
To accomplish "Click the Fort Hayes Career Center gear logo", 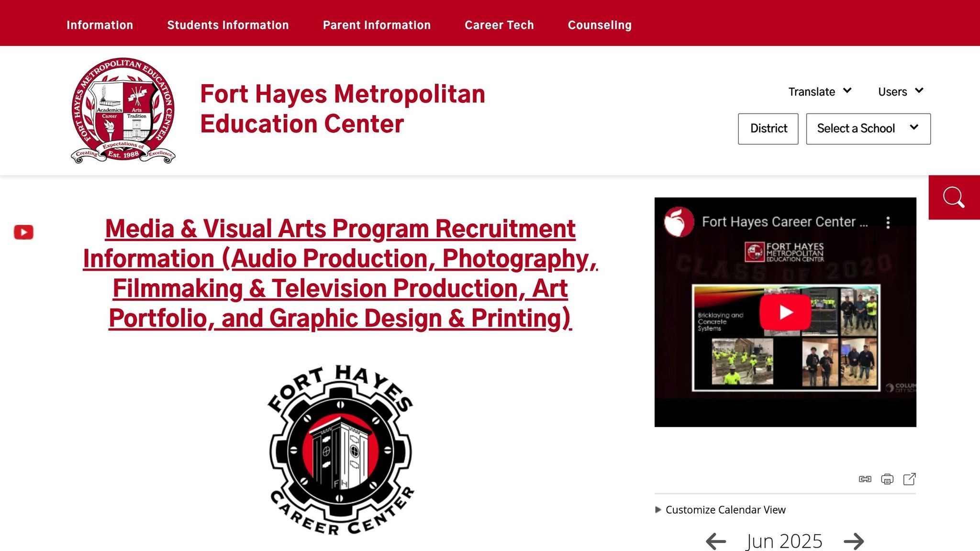I will (x=341, y=450).
